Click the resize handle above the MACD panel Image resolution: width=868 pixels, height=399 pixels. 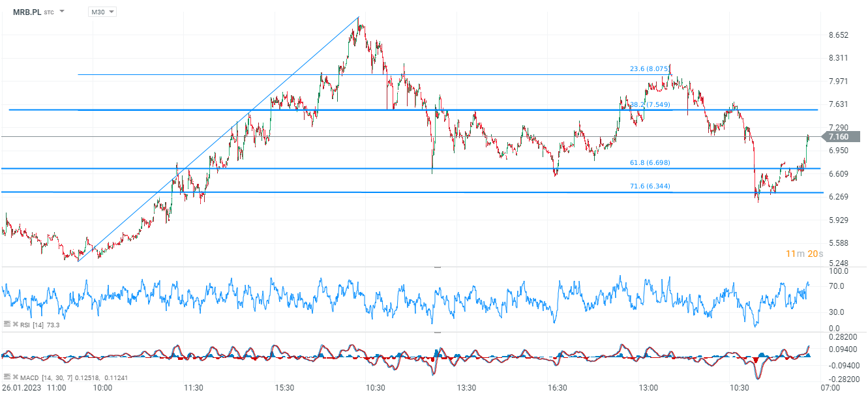point(437,332)
